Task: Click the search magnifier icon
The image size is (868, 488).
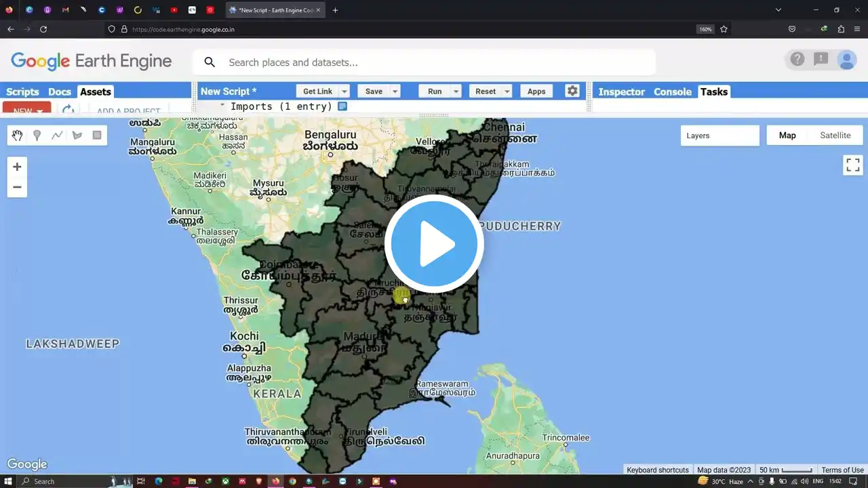Action: pos(210,62)
